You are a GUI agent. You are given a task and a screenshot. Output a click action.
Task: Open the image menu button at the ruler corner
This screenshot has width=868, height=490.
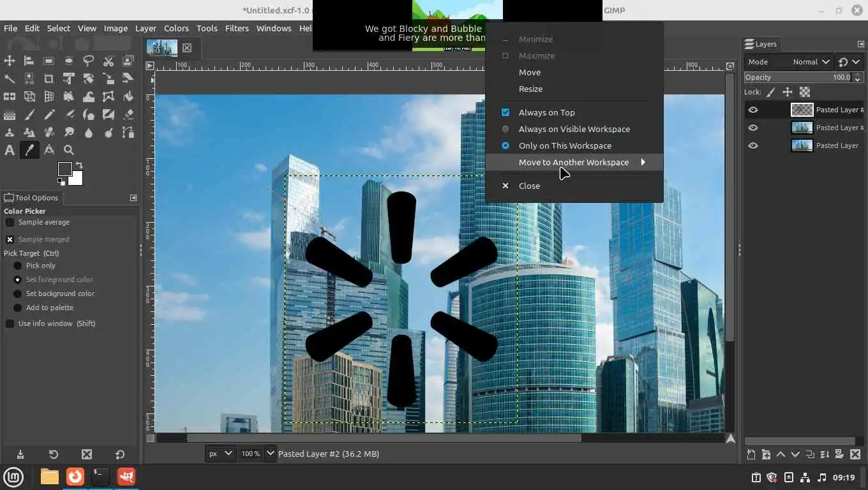tap(149, 66)
